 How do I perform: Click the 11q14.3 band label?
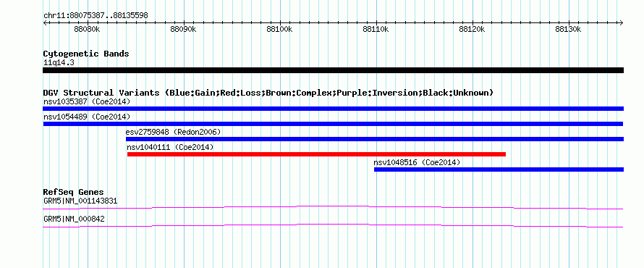pyautogui.click(x=59, y=63)
